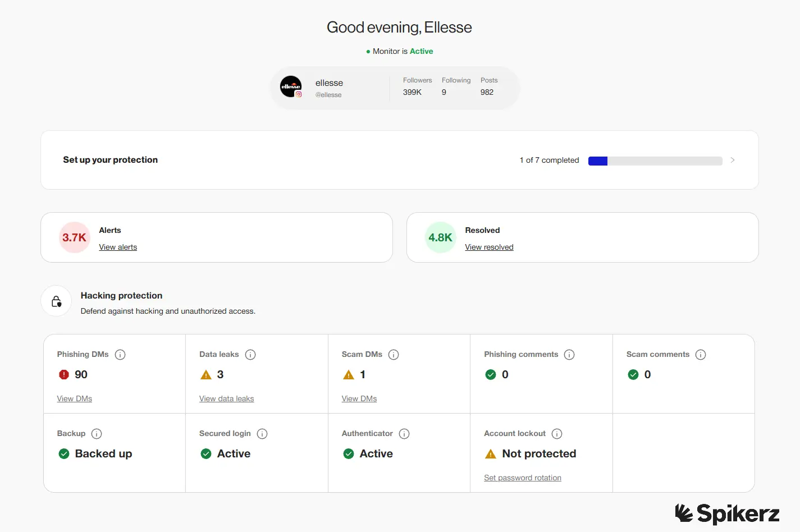The image size is (800, 532).
Task: Open the View data leaks link
Action: [226, 398]
